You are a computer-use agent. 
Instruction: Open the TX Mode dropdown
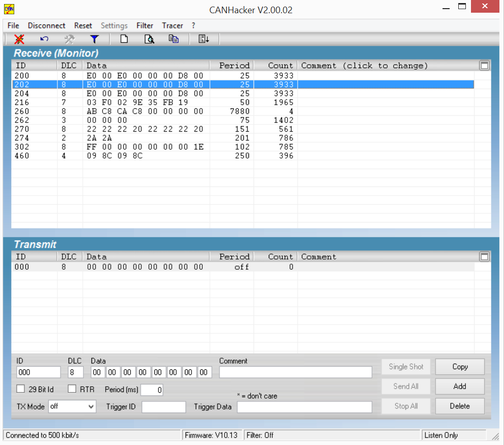[72, 406]
